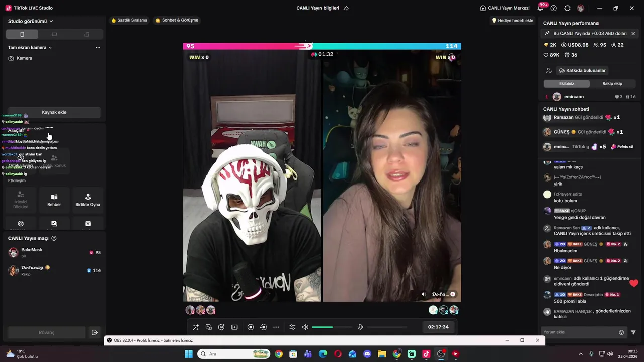Viewport: 644px width, 362px height.
Task: Select contributor emircann
Action: (591, 97)
